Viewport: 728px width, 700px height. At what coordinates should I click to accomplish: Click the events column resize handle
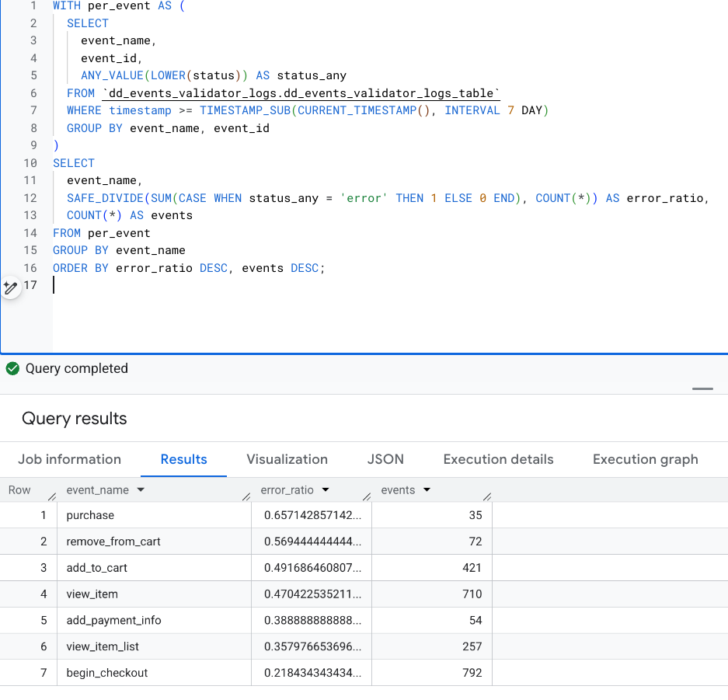click(x=486, y=496)
